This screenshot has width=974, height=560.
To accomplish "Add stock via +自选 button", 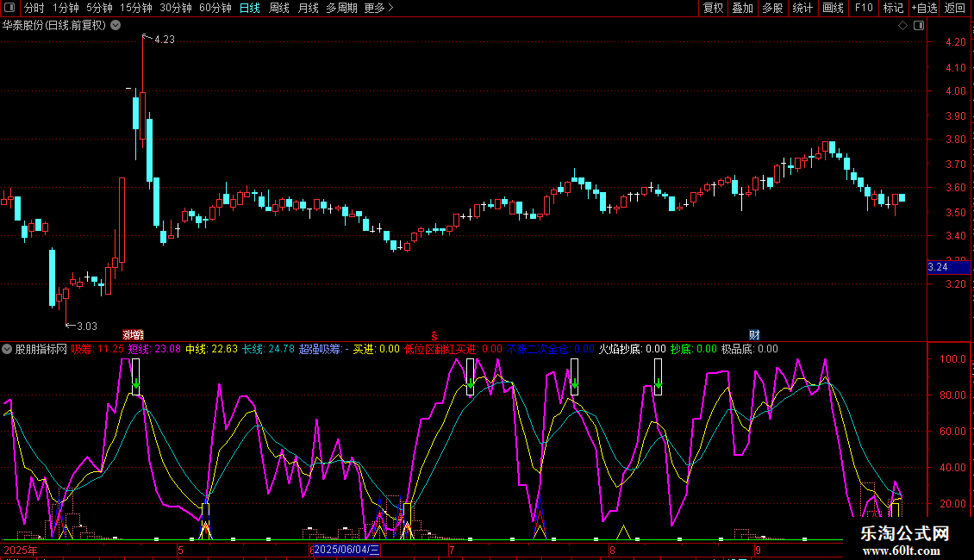I will [x=924, y=8].
